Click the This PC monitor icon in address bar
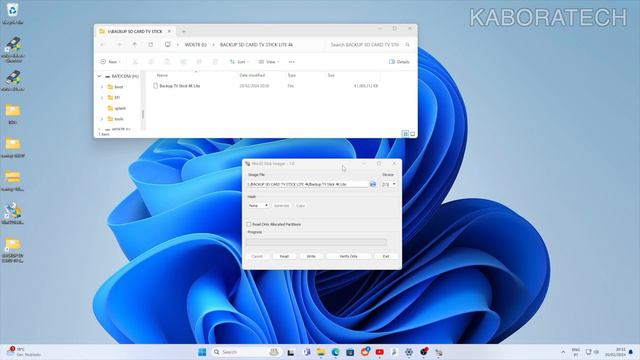The height and width of the screenshot is (360, 640). tap(167, 44)
